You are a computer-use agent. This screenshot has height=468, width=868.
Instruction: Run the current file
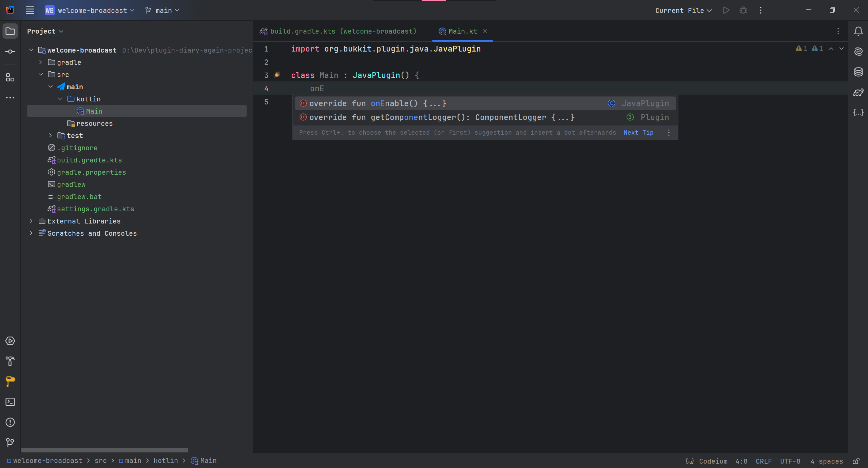(726, 10)
